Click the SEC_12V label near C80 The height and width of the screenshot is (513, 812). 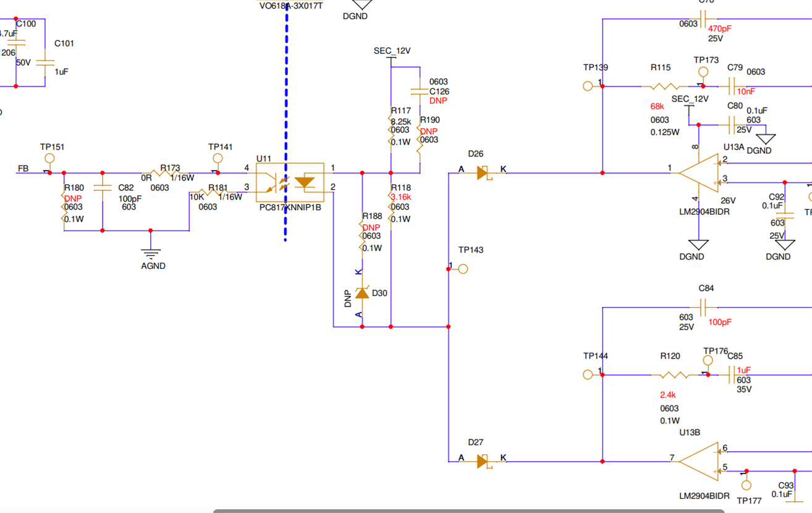pyautogui.click(x=690, y=99)
